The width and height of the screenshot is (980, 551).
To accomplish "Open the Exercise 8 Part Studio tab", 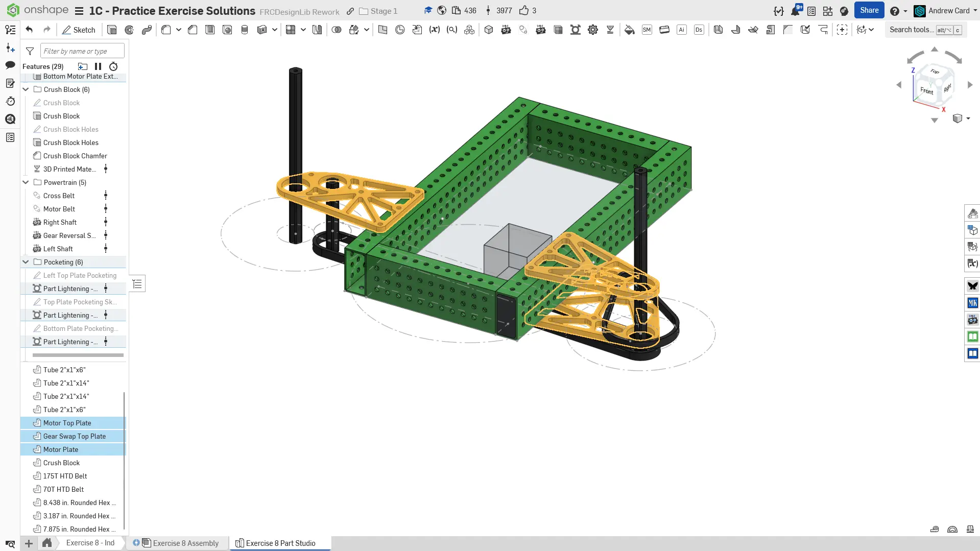I will [280, 543].
